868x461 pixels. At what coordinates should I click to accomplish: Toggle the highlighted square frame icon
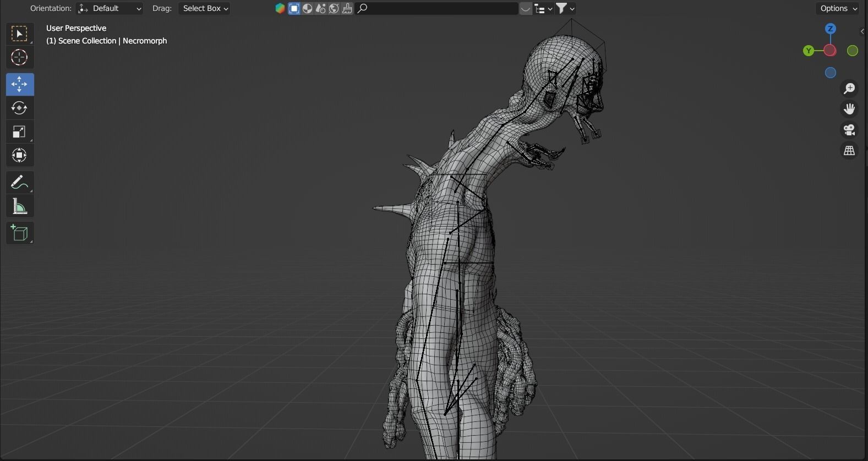tap(294, 8)
